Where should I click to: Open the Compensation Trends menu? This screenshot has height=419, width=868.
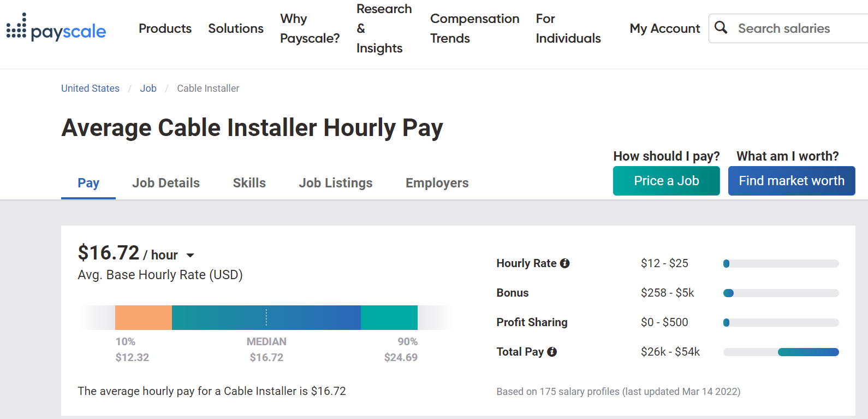(474, 28)
